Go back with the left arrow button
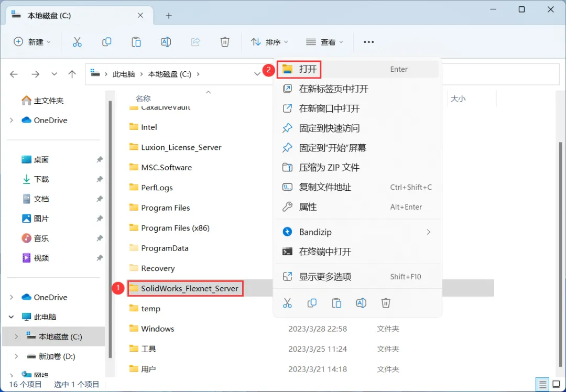566x392 pixels. click(x=14, y=74)
